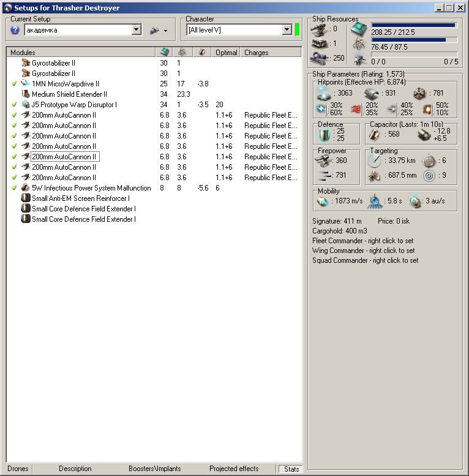The height and width of the screenshot is (476, 469).
Task: Select the last Small Core Defence Field Extender I
Action: coord(154,219)
